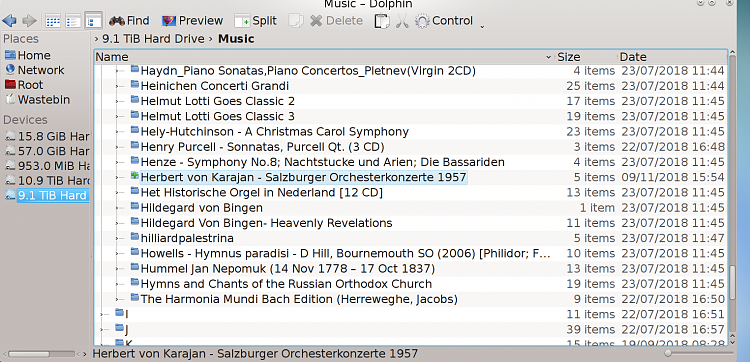Expand the Hildegard von Bingen folder
This screenshot has width=750, height=362.
119,208
